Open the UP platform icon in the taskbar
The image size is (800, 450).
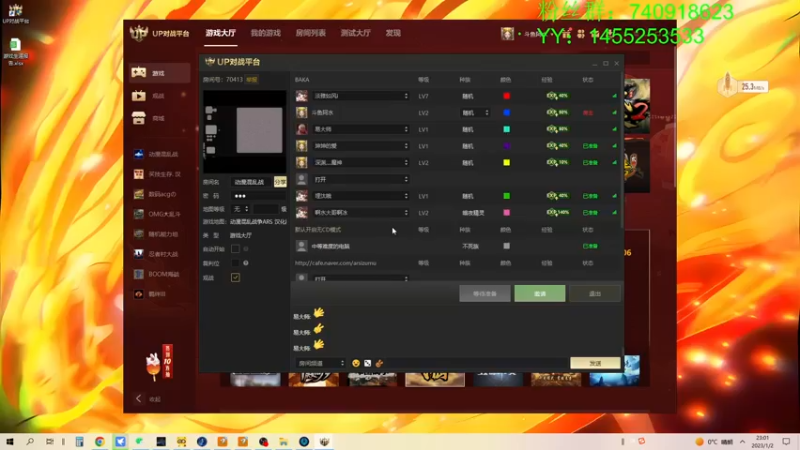pos(324,441)
